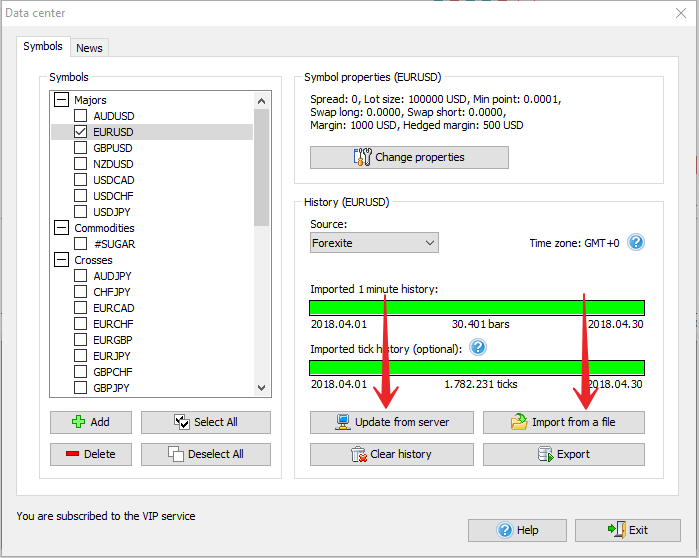Image resolution: width=699 pixels, height=558 pixels.
Task: Collapse the Crosses group
Action: pos(61,260)
